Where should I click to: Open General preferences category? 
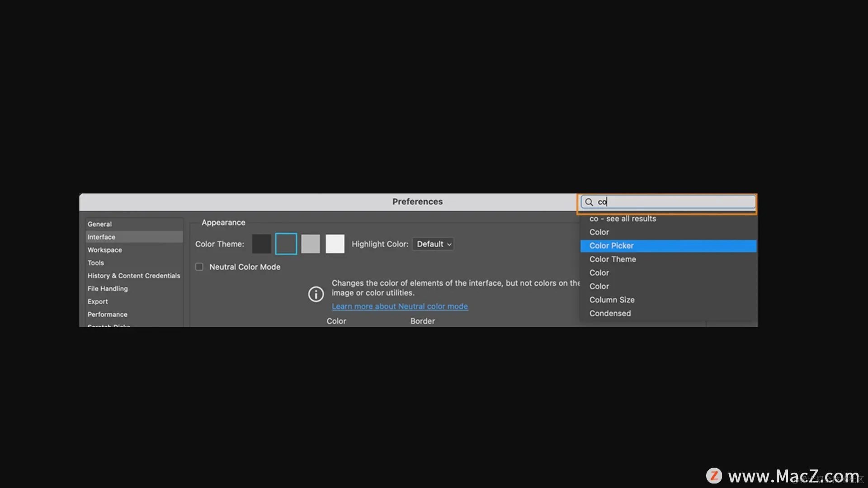99,224
